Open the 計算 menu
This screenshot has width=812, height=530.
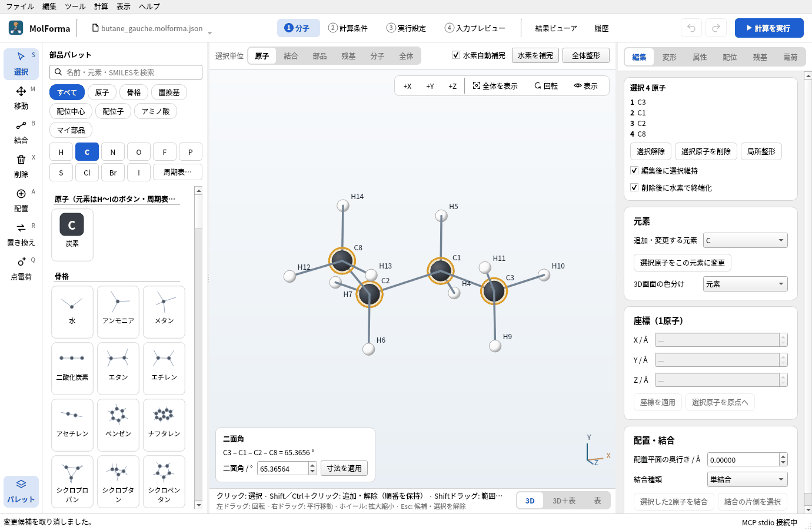point(101,6)
